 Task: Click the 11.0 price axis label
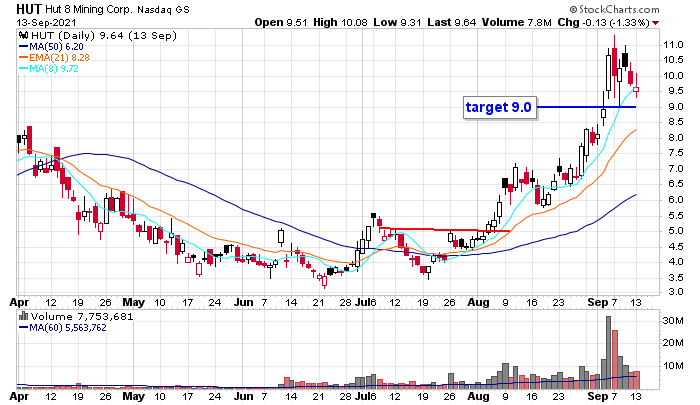[x=673, y=45]
